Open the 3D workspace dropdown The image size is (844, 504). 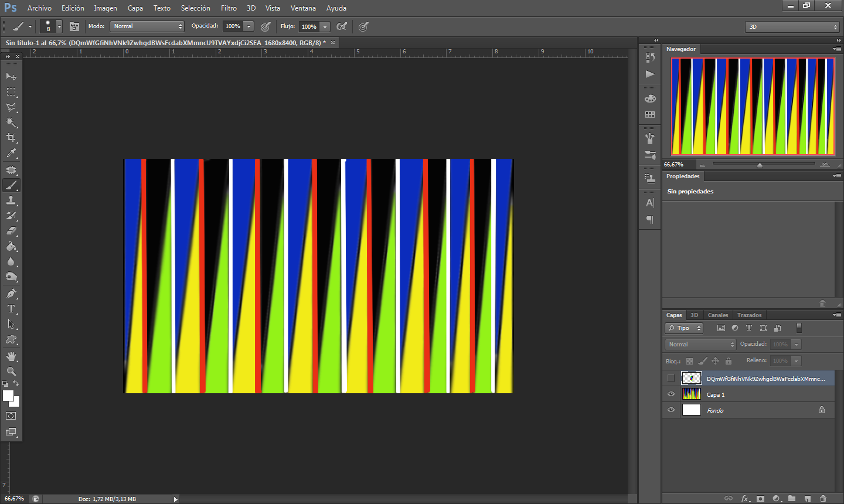pos(792,27)
